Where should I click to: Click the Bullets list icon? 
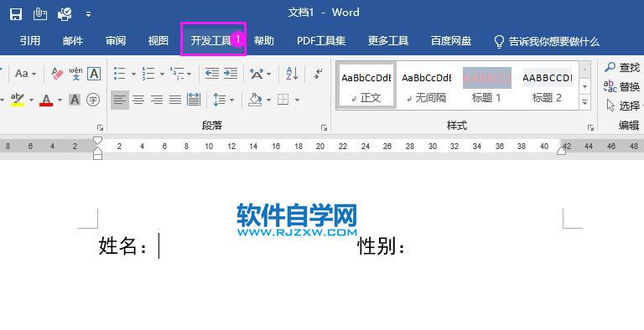point(120,74)
